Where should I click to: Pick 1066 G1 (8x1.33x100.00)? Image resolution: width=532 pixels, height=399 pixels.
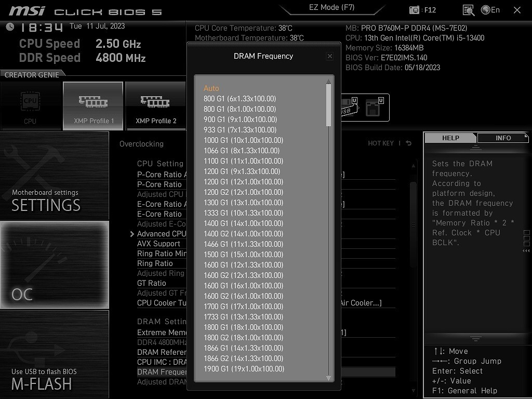[242, 151]
